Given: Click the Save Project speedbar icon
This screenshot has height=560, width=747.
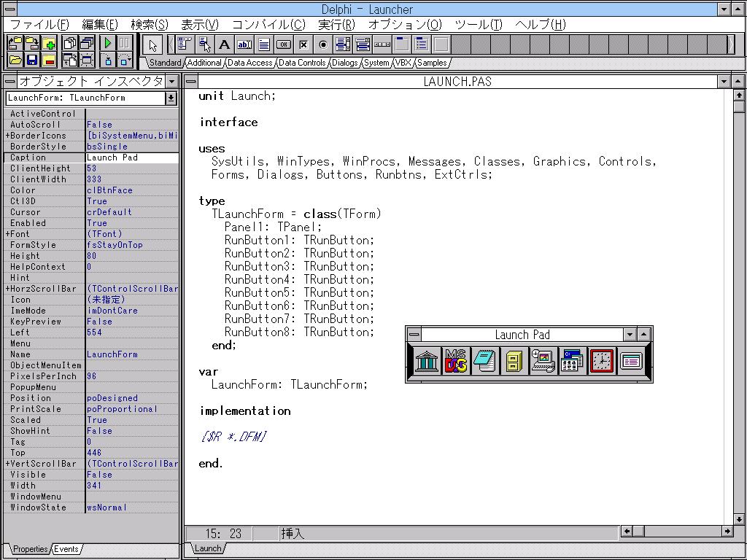Looking at the screenshot, I should [32, 43].
